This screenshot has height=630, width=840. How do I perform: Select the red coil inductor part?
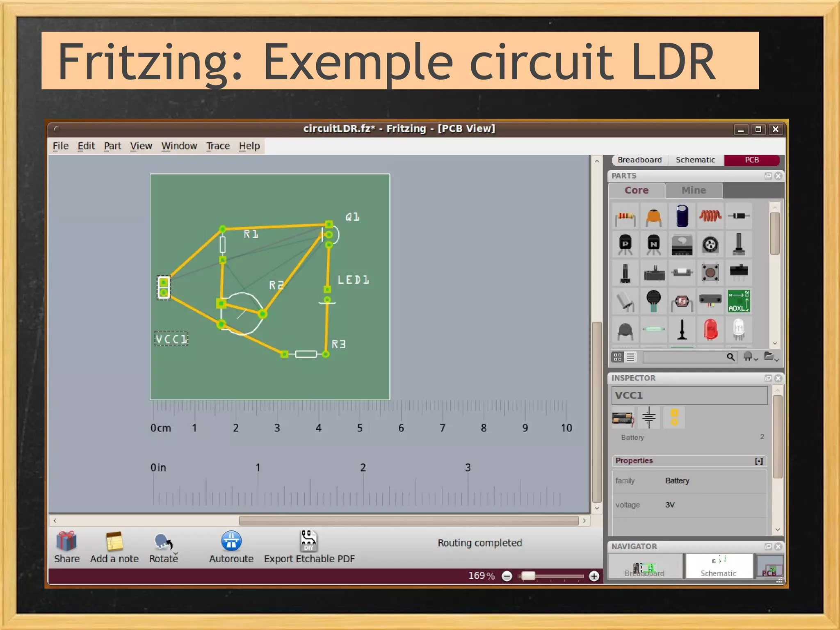click(710, 216)
